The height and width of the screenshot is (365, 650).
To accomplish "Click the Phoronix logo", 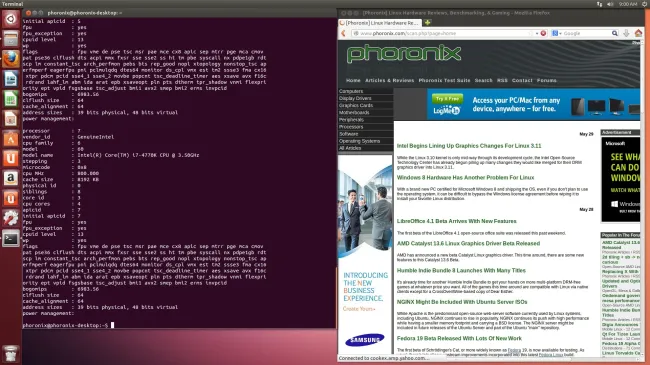I will [x=403, y=54].
